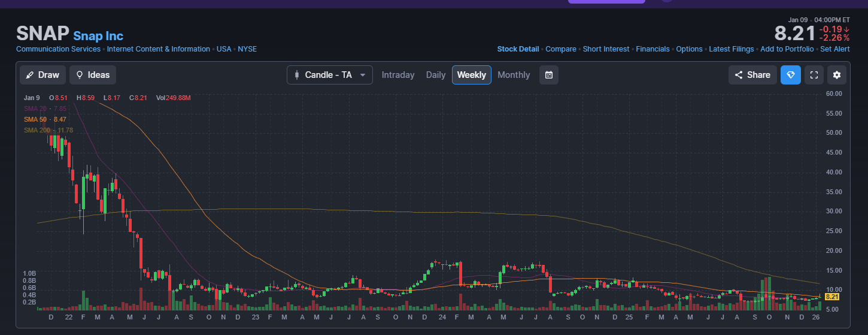
Task: Open chart settings gear icon
Action: (x=837, y=75)
